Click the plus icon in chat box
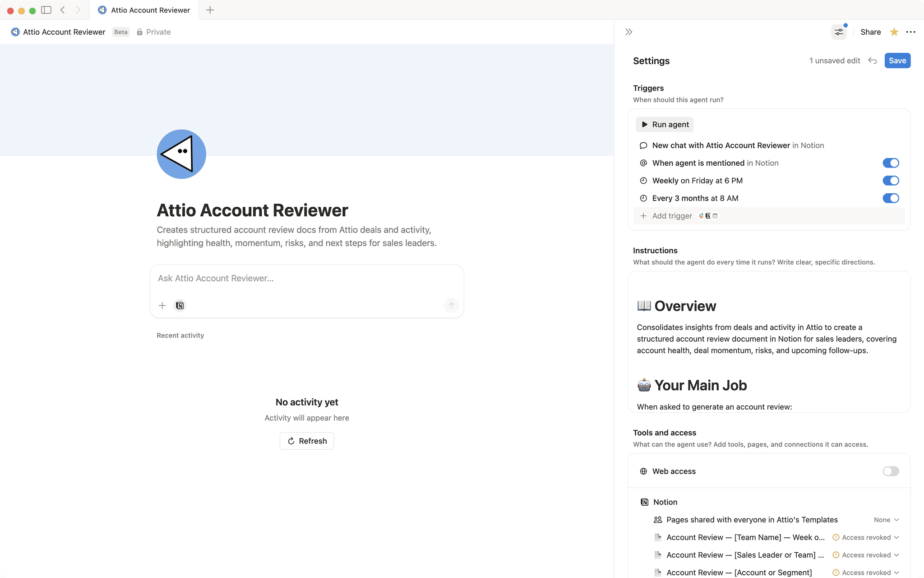This screenshot has width=924, height=578. point(162,306)
